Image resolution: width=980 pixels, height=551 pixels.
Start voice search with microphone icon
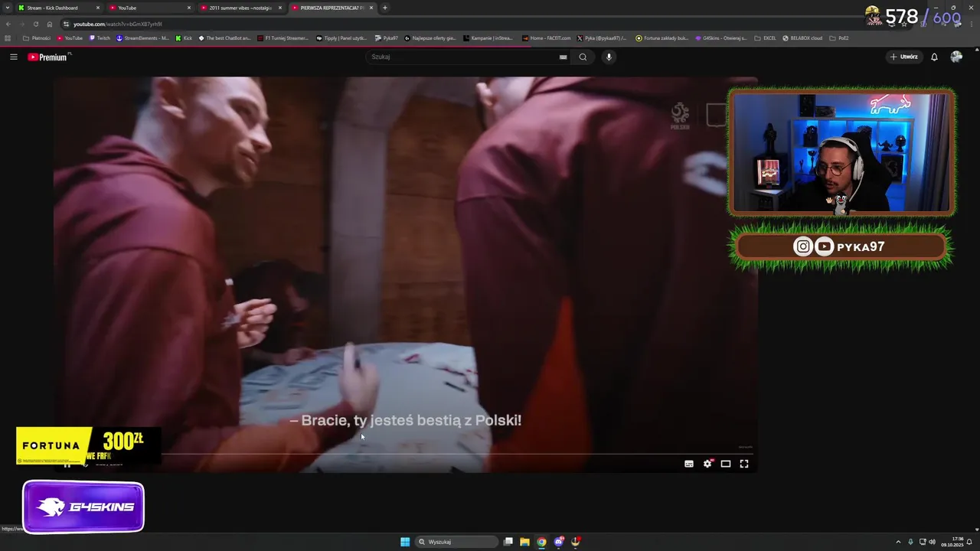[x=609, y=57]
